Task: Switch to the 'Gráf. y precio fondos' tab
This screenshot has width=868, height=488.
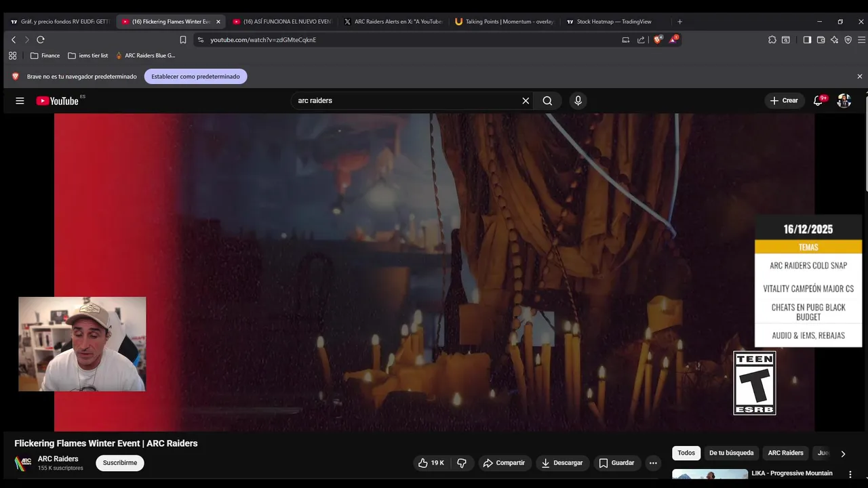Action: (60, 22)
